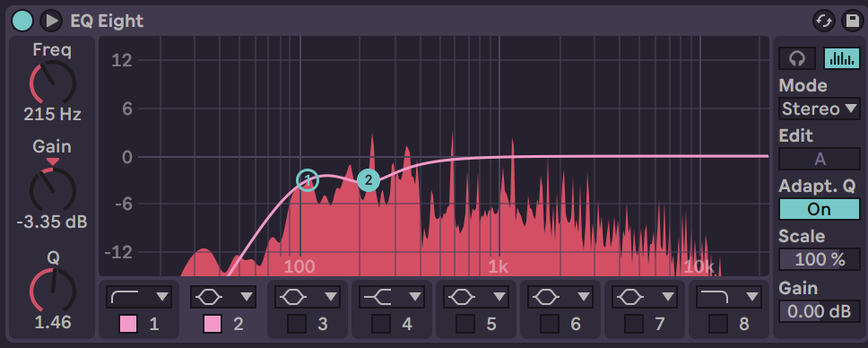Select band number 8 label
Viewport: 868px width, 348px height.
click(x=744, y=324)
